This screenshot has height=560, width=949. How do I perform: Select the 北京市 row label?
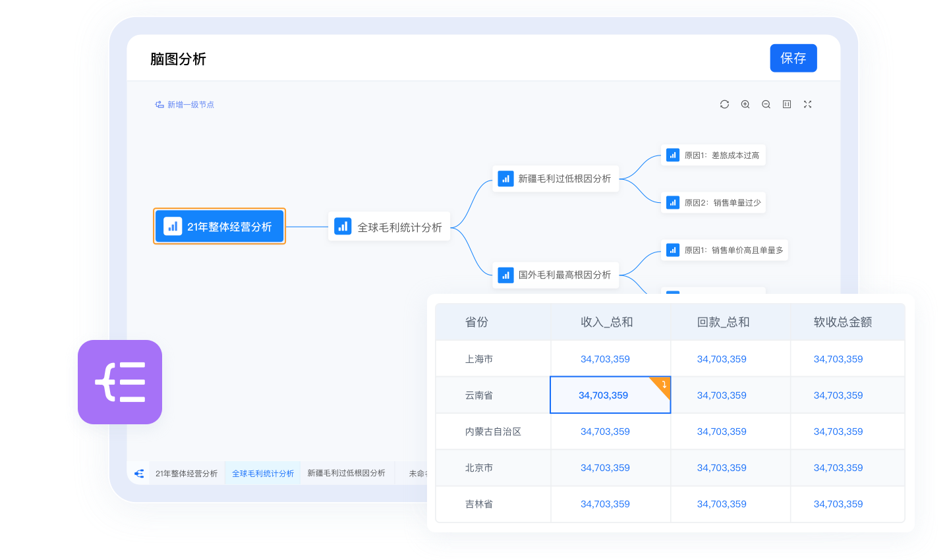479,467
